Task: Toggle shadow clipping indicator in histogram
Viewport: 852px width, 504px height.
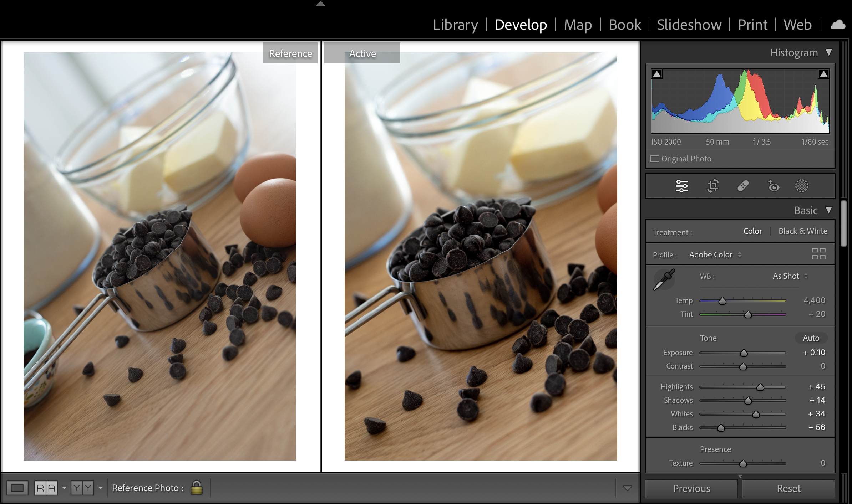Action: click(x=657, y=74)
